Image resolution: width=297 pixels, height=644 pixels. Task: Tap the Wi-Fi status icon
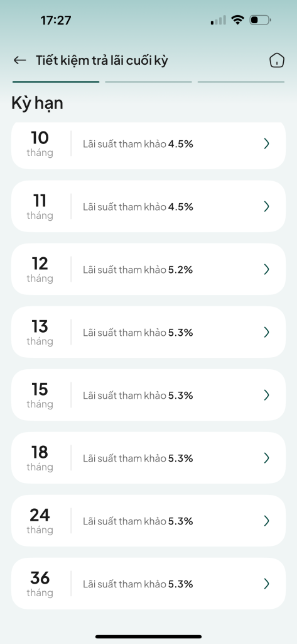click(x=237, y=19)
